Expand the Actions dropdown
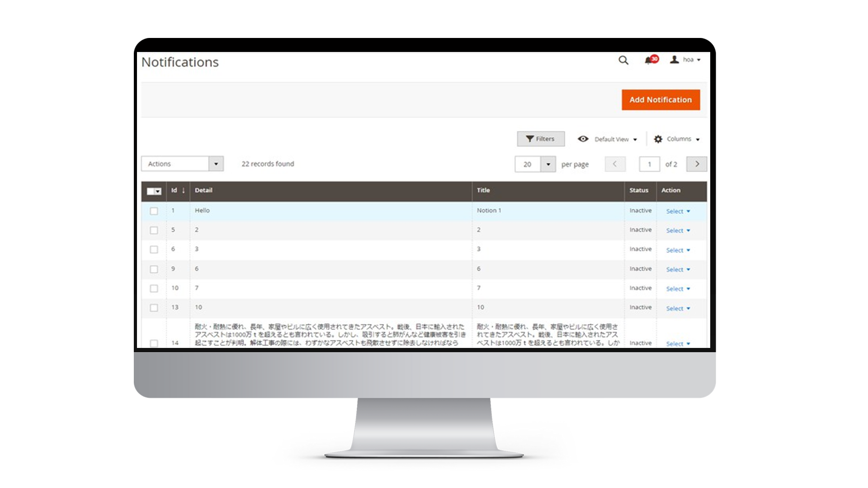868x488 pixels. [216, 164]
